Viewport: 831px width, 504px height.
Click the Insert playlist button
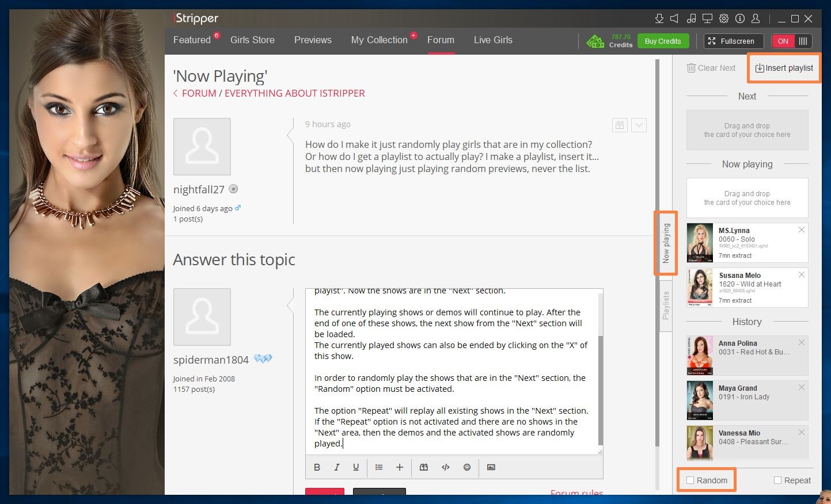pyautogui.click(x=784, y=68)
